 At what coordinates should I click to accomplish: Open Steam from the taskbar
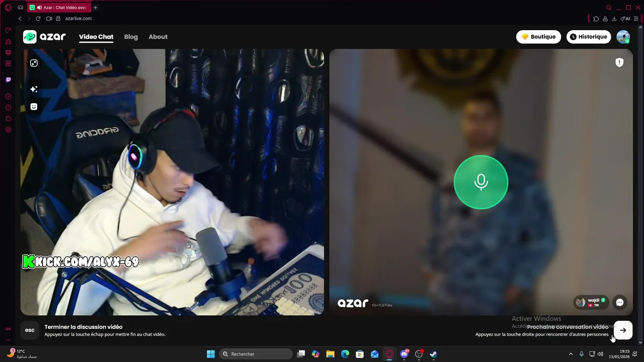click(x=433, y=354)
